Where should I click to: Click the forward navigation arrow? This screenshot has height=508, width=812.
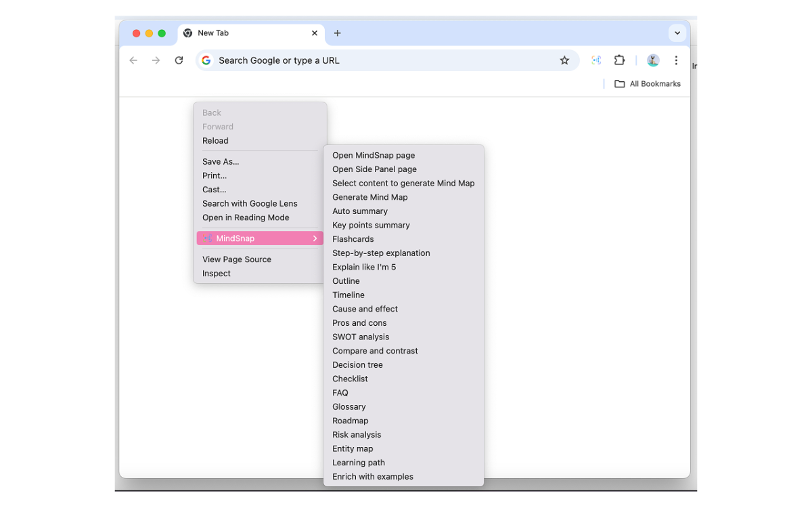[x=156, y=60]
